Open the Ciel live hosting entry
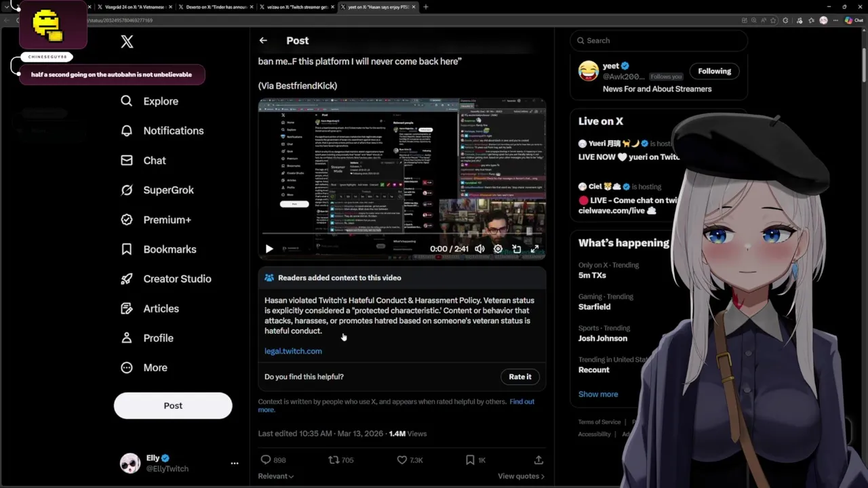This screenshot has height=488, width=868. pyautogui.click(x=627, y=198)
